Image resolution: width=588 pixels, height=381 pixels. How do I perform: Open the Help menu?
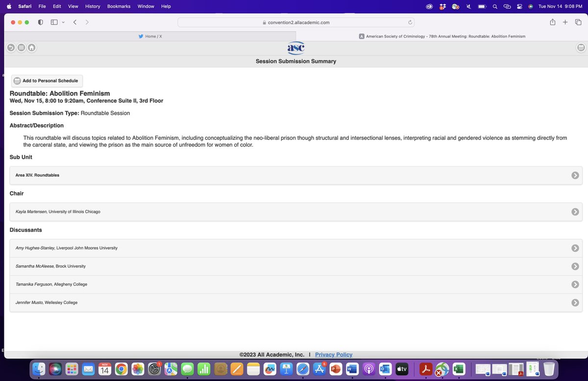[166, 6]
